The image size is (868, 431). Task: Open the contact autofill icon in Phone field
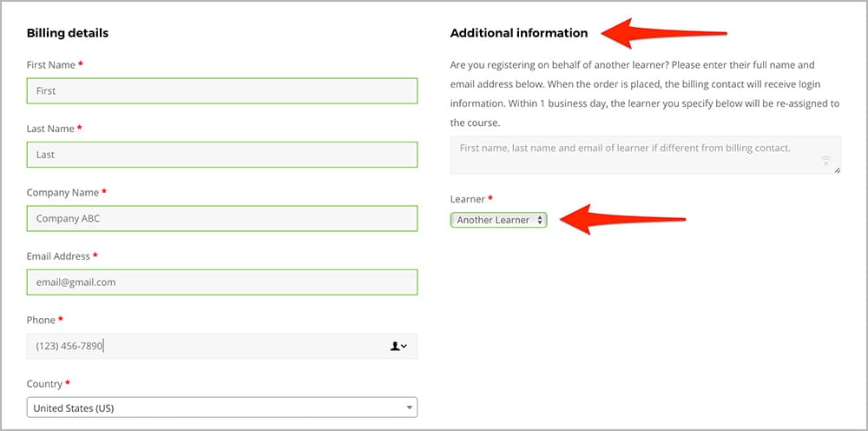398,346
